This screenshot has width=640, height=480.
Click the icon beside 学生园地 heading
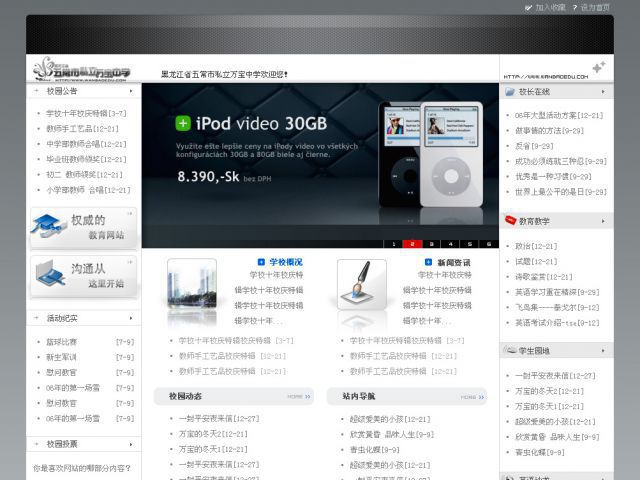tap(510, 351)
